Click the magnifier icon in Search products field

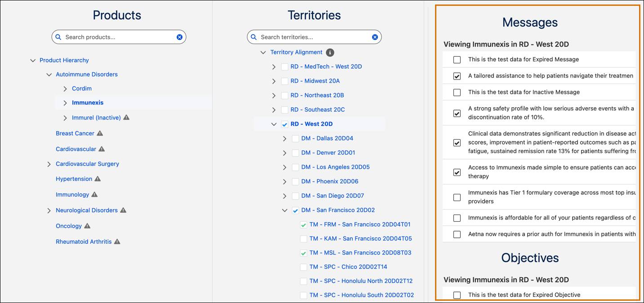pos(58,37)
